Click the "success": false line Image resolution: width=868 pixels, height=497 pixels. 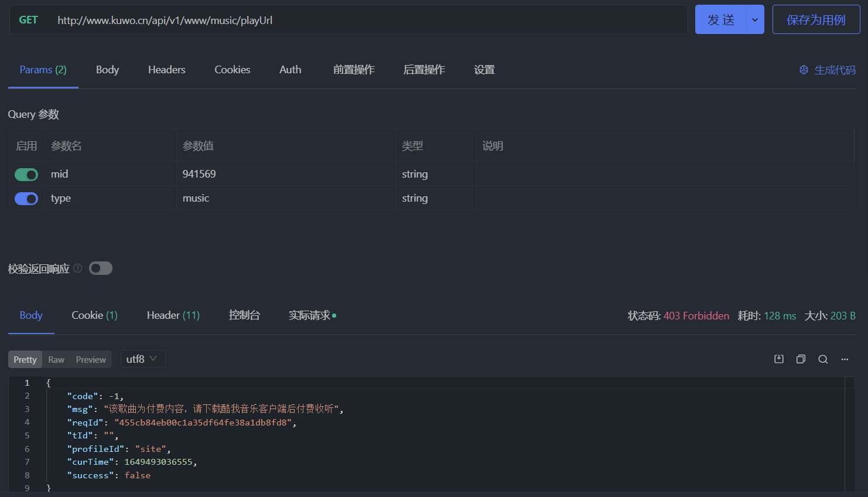[109, 475]
